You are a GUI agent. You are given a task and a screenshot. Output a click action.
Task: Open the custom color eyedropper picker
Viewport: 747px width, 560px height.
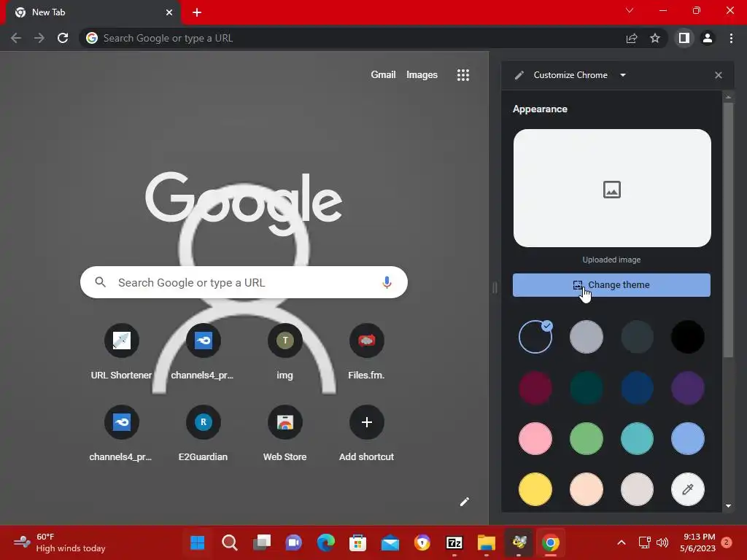pos(687,489)
